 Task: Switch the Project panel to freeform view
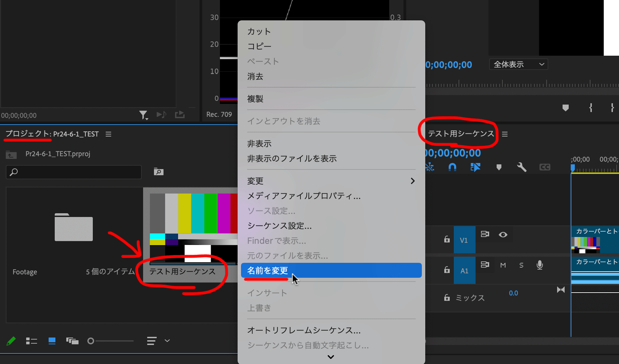[72, 341]
